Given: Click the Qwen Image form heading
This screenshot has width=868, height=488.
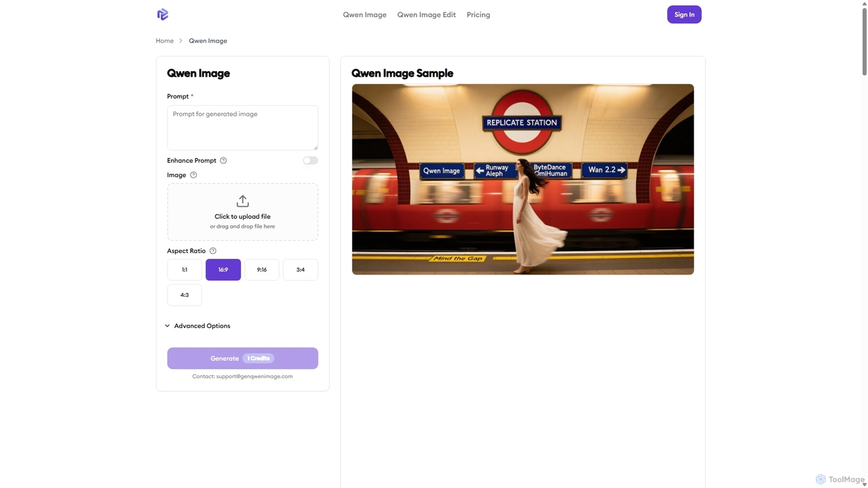Looking at the screenshot, I should pos(199,73).
